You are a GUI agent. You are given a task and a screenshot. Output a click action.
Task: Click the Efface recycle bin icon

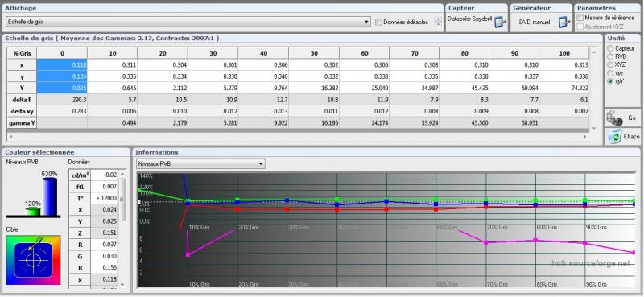point(613,136)
